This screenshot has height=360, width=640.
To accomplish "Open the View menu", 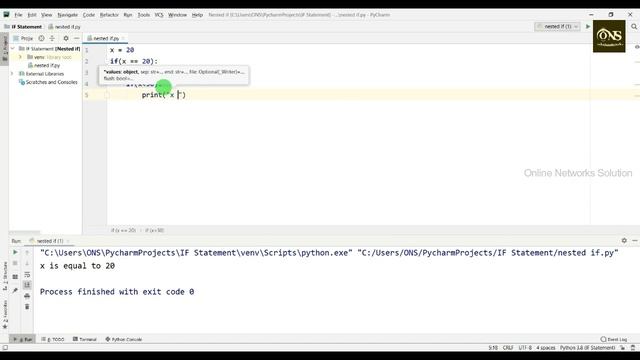I will click(47, 15).
